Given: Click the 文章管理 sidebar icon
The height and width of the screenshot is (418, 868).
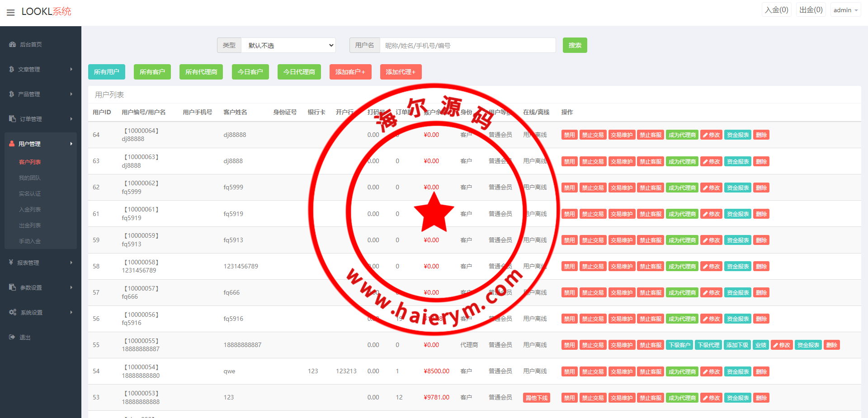Looking at the screenshot, I should point(12,69).
